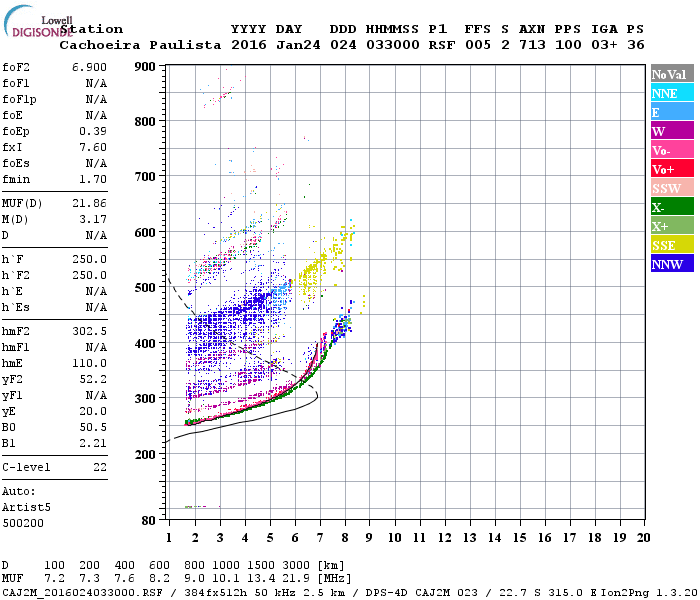Select the Vo- pink legend swatch

(x=672, y=150)
